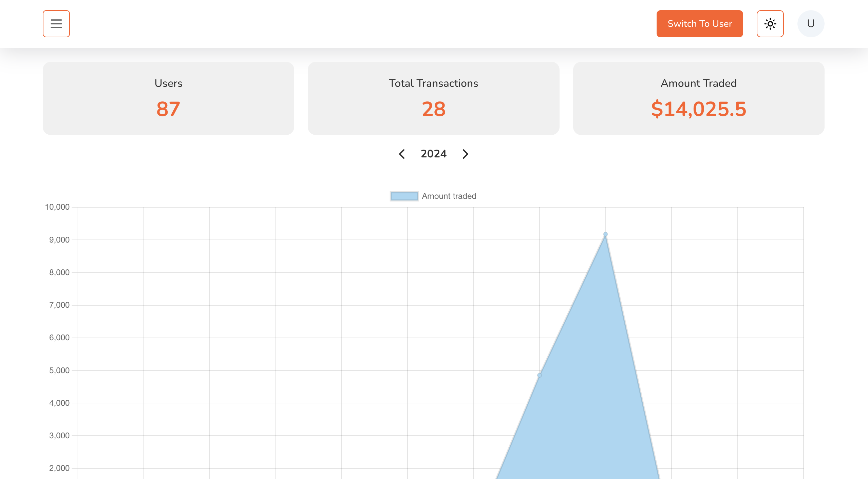Screen dimensions: 868x479
Task: Open the hamburger menu
Action: (x=56, y=24)
